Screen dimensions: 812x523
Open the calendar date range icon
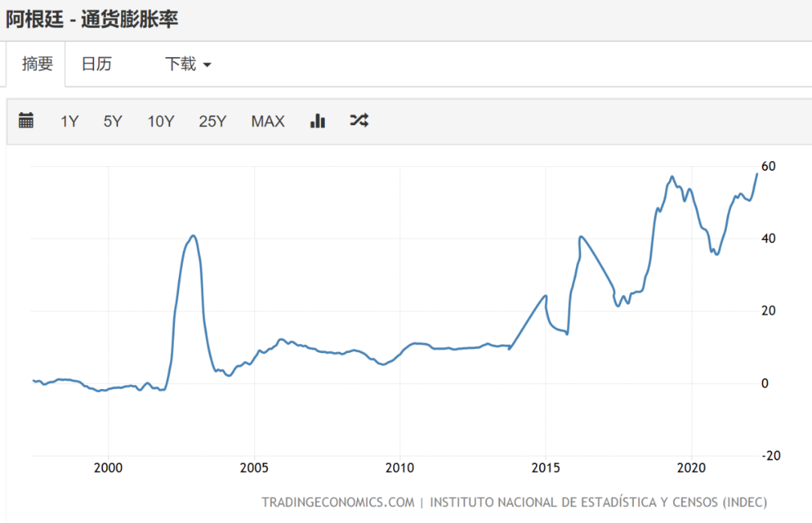[26, 120]
